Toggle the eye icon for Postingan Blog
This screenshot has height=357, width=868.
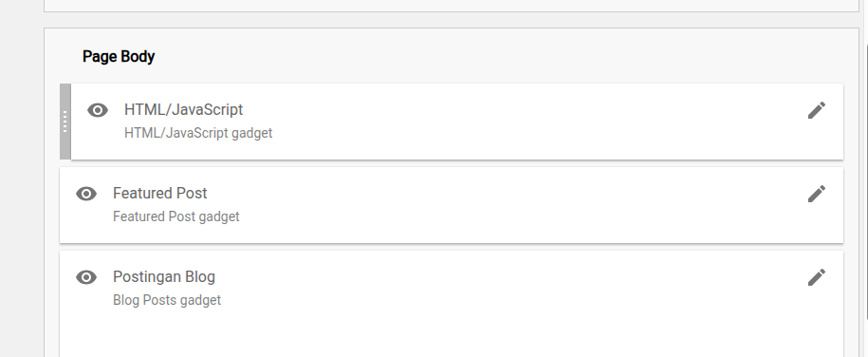pyautogui.click(x=86, y=277)
